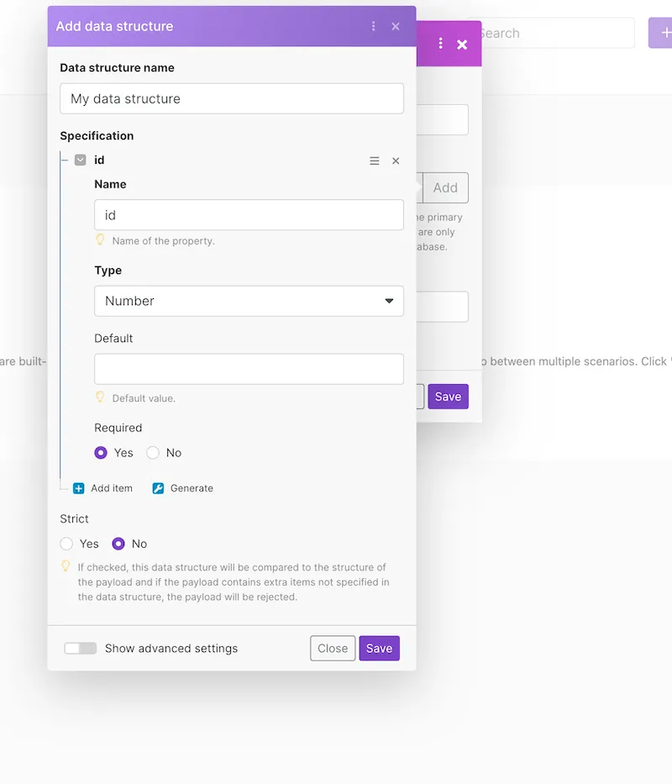This screenshot has height=784, width=672.
Task: Click the blue plus icon for Add item
Action: tap(79, 488)
